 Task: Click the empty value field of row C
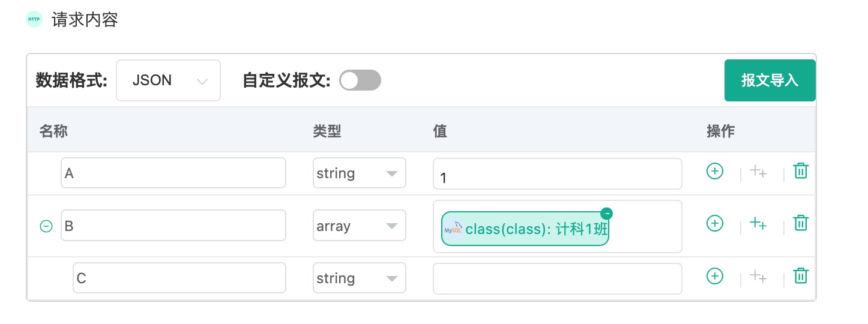(557, 278)
